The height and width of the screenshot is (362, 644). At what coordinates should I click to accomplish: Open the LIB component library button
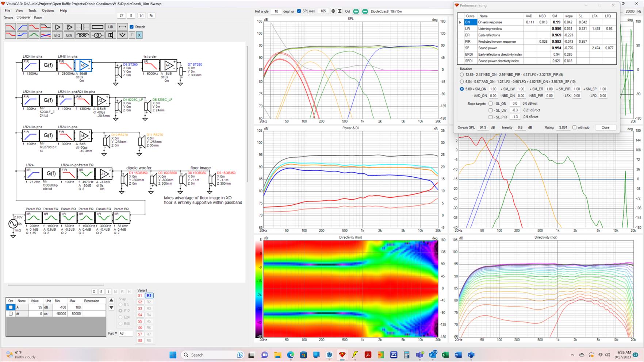point(110,27)
